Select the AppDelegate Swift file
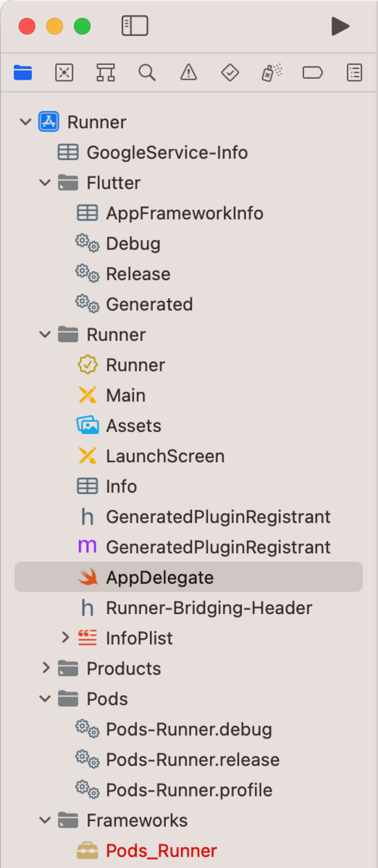Viewport: 378px width, 868px height. point(188,577)
